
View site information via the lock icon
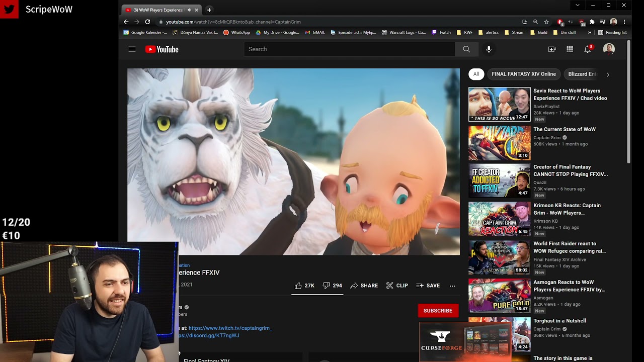pos(160,22)
